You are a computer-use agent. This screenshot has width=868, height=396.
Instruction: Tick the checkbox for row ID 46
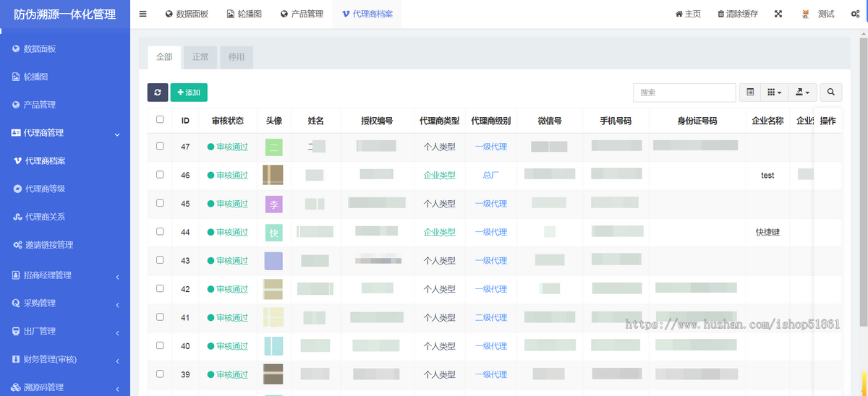(160, 175)
